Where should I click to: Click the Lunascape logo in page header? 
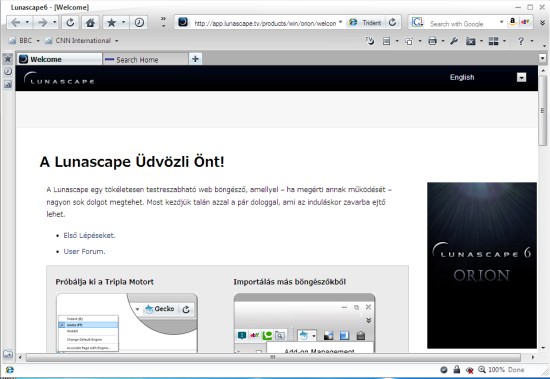click(59, 78)
